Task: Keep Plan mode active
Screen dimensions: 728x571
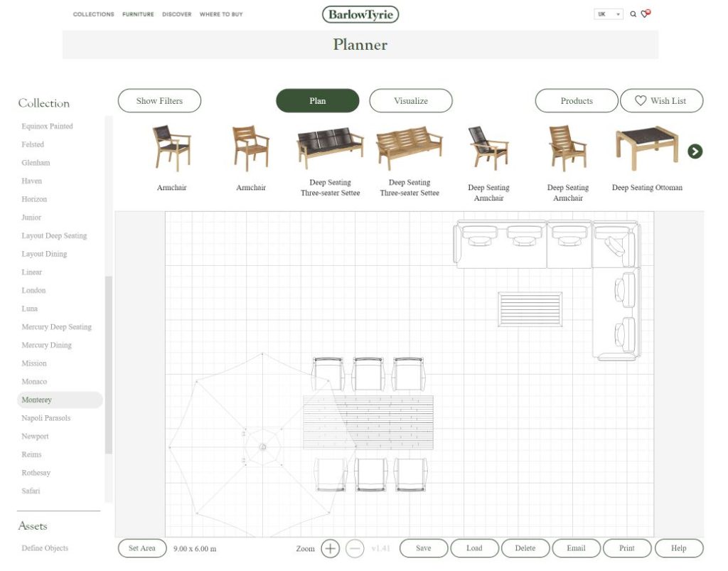Action: [x=317, y=100]
